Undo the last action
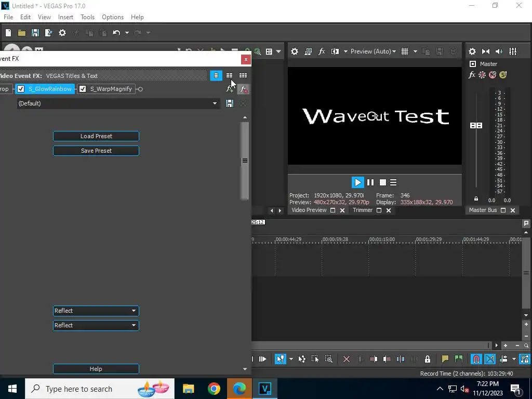This screenshot has height=399, width=532. pyautogui.click(x=116, y=33)
